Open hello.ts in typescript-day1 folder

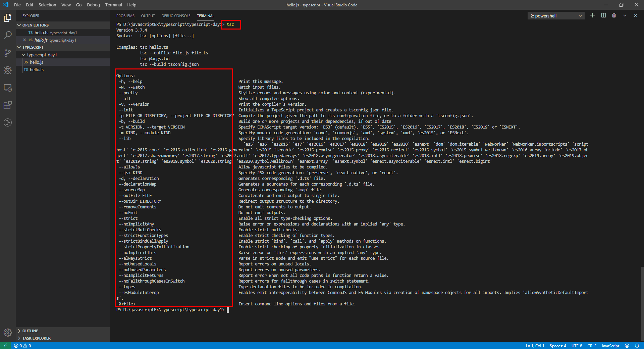pyautogui.click(x=63, y=69)
